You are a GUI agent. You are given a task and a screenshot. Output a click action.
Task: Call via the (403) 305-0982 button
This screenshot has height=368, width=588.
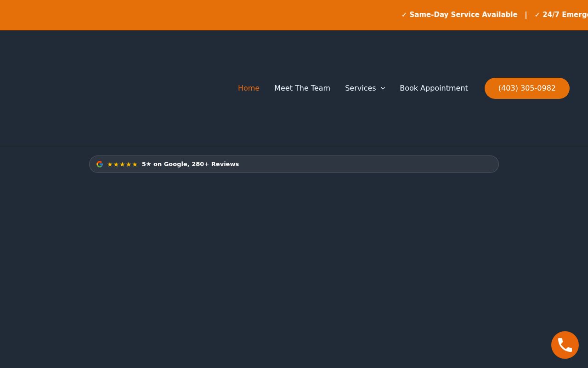coord(527,88)
